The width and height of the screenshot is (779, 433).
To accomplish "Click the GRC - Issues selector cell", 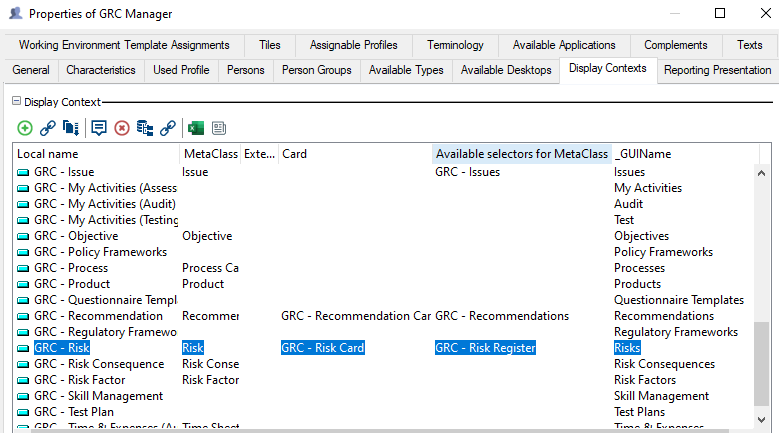I will (x=467, y=172).
